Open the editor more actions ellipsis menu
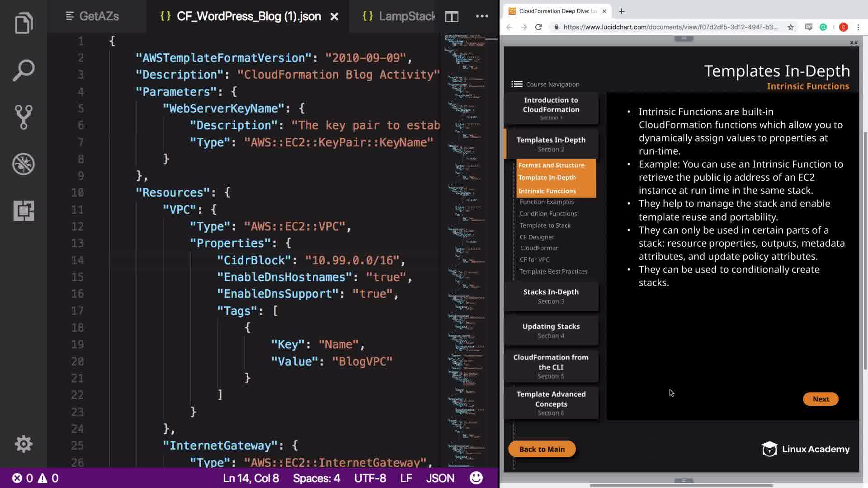Viewport: 868px width, 488px height. 482,17
